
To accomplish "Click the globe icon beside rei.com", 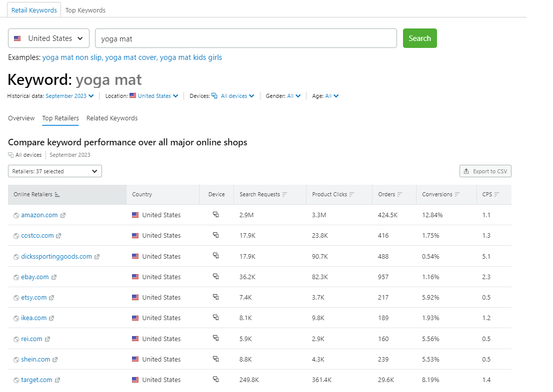I will pyautogui.click(x=16, y=339).
